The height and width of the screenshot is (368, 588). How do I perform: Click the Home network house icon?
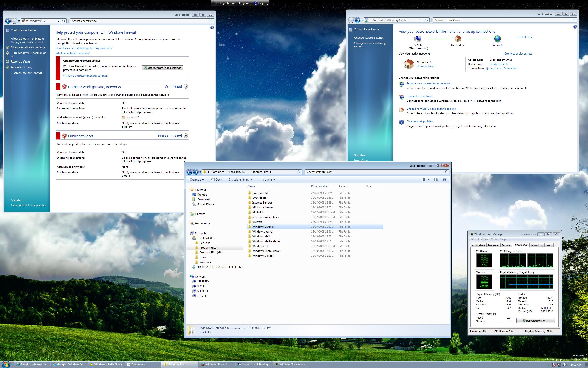pyautogui.click(x=408, y=64)
